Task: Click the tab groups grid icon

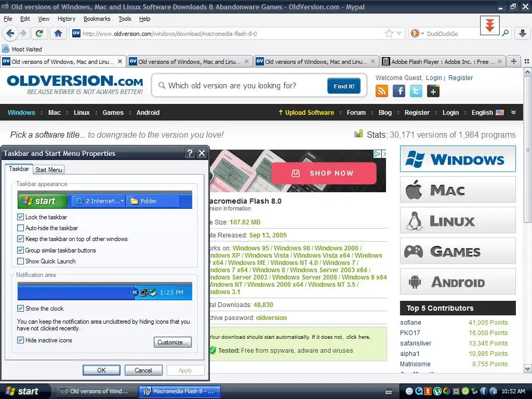Action: tap(527, 61)
